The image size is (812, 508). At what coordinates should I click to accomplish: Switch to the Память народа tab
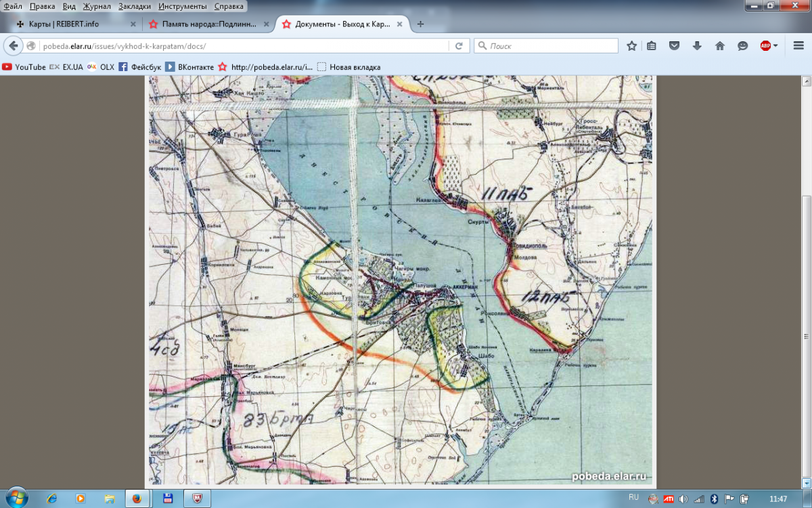pyautogui.click(x=208, y=24)
